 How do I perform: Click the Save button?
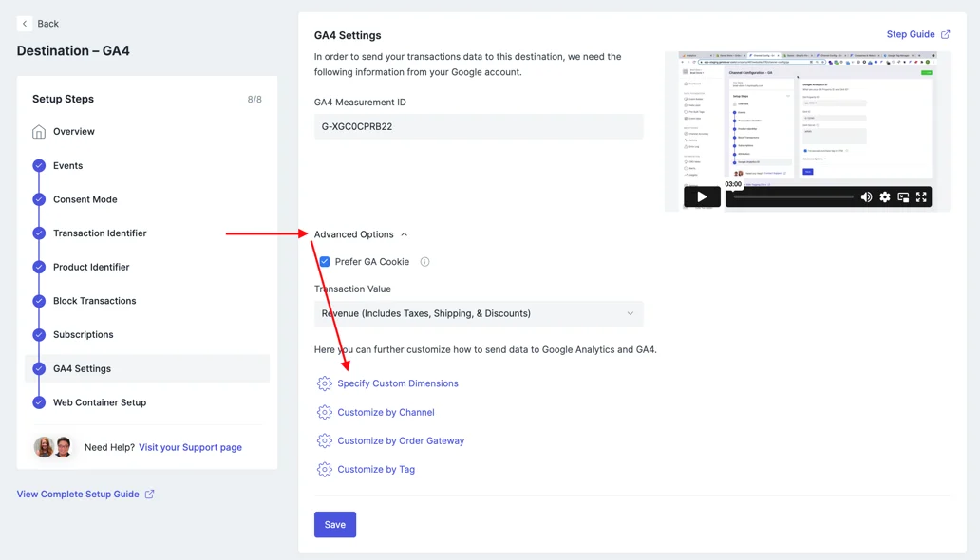point(335,525)
